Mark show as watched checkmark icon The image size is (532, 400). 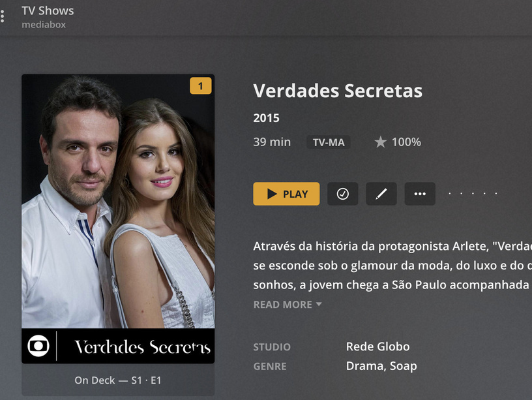[342, 194]
